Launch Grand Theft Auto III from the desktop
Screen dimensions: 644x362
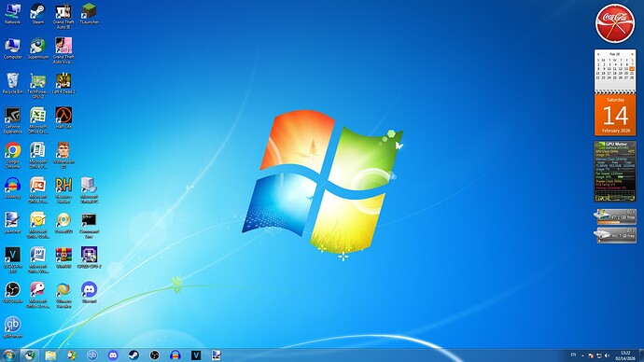[63, 17]
